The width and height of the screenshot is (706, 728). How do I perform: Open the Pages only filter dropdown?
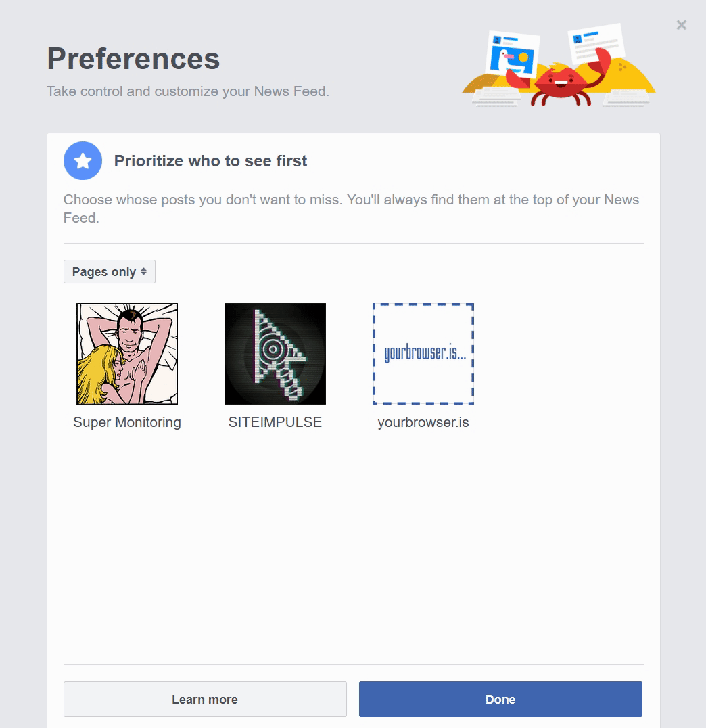pos(110,271)
